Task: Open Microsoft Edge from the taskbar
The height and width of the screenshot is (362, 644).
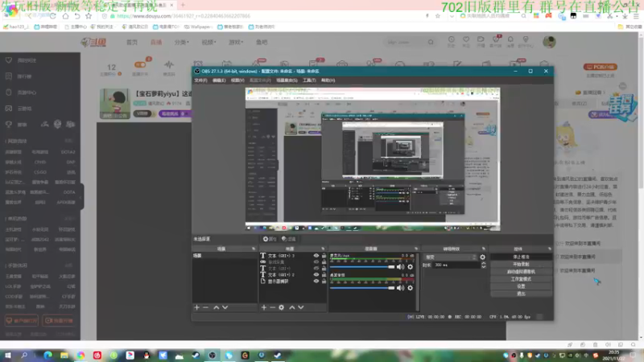Action: (47, 356)
